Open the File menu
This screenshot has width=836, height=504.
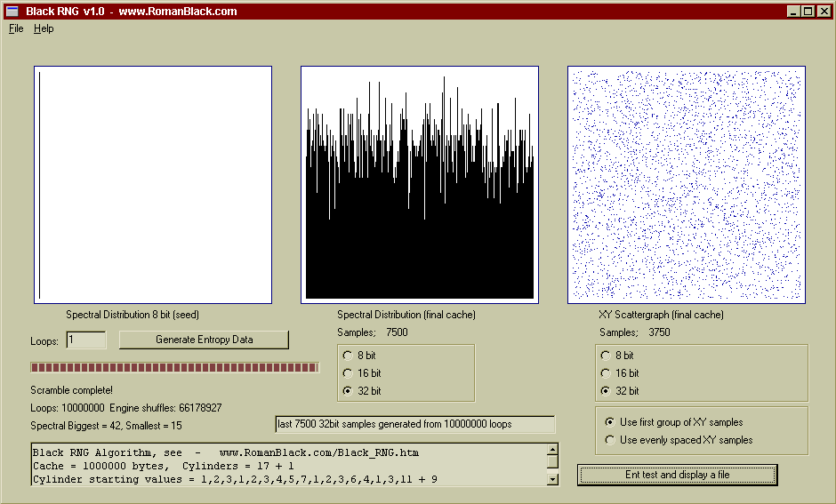16,28
